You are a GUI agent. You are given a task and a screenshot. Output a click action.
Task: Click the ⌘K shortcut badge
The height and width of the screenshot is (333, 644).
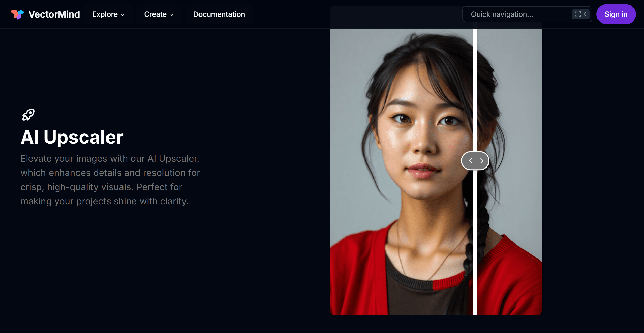580,14
